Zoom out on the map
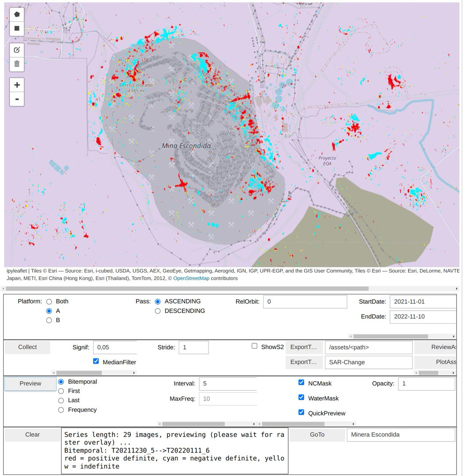 point(17,99)
